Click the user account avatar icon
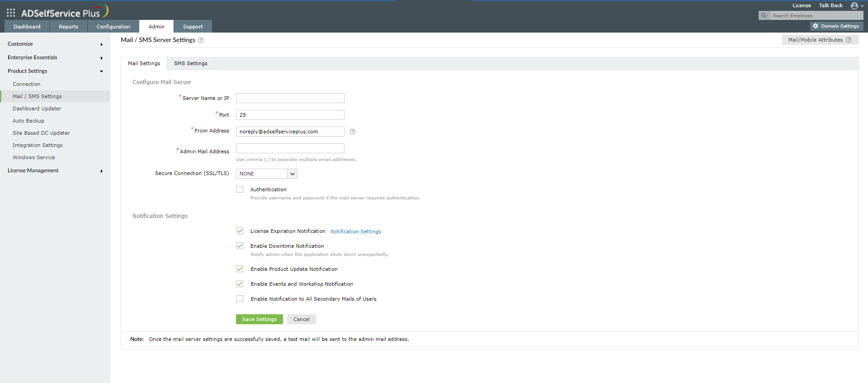Viewport: 868px width, 383px height. [854, 6]
